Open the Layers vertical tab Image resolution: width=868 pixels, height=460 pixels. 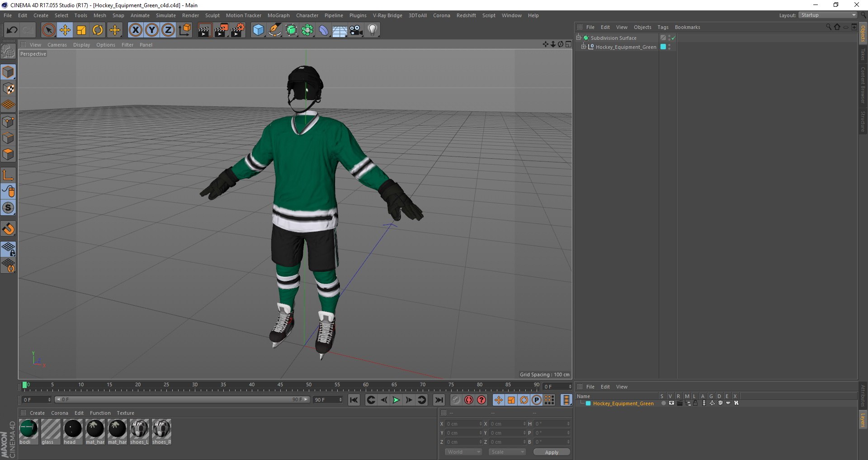pos(863,420)
